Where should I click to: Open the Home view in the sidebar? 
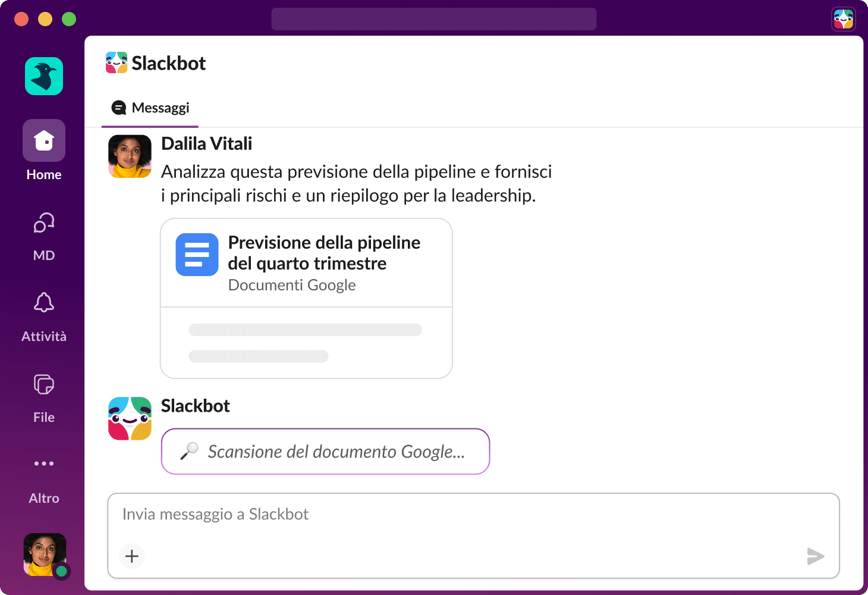(x=43, y=140)
